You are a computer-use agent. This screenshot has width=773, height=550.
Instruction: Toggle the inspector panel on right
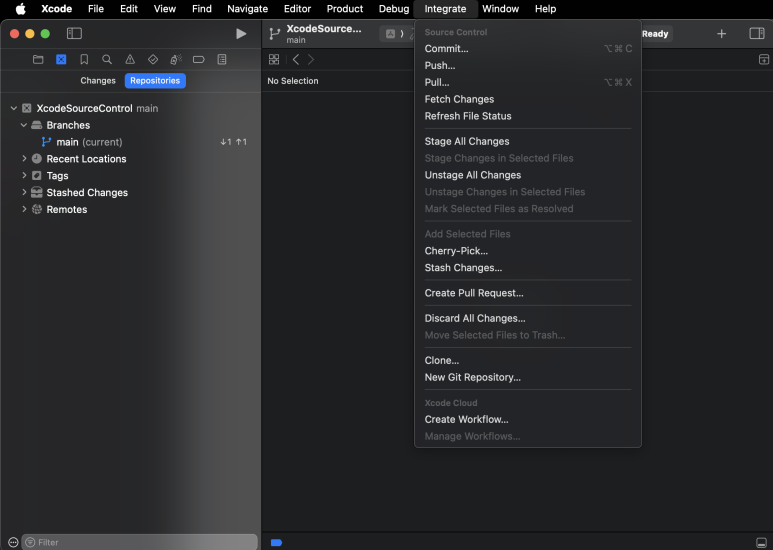(757, 34)
